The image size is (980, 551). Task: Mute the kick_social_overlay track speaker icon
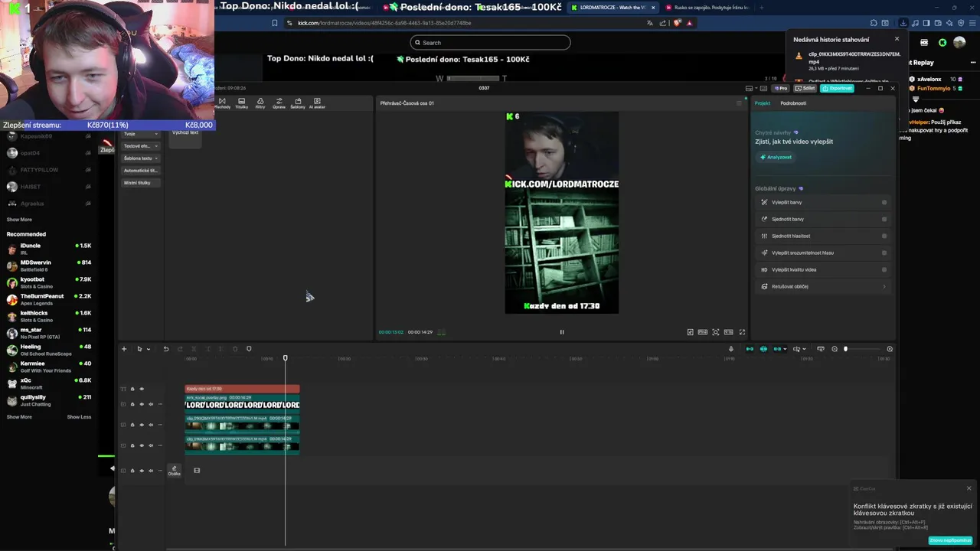pos(151,404)
